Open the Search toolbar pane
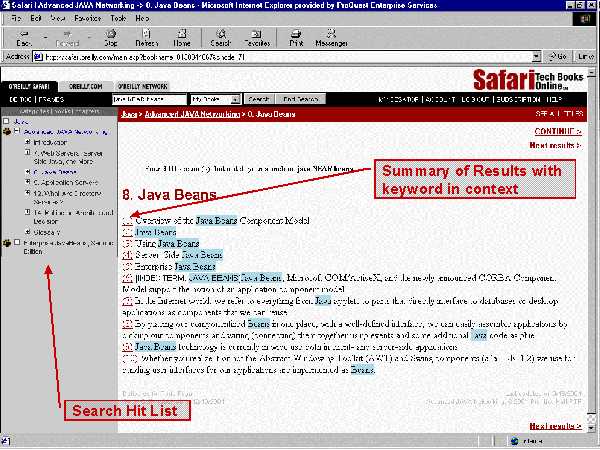 [221, 38]
